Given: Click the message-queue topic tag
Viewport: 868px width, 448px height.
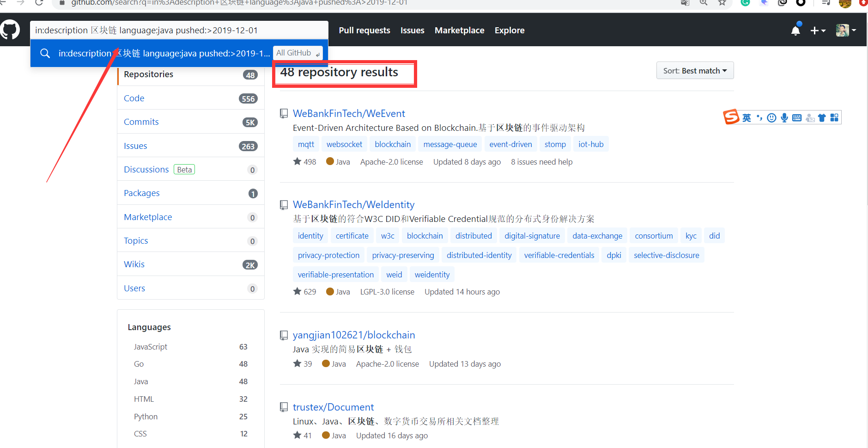Looking at the screenshot, I should tap(450, 144).
